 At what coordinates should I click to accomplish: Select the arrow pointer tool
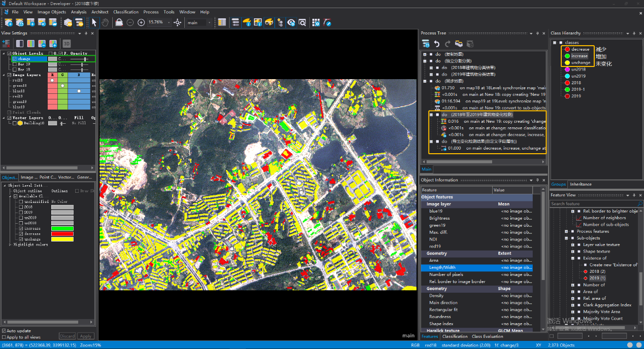[94, 22]
